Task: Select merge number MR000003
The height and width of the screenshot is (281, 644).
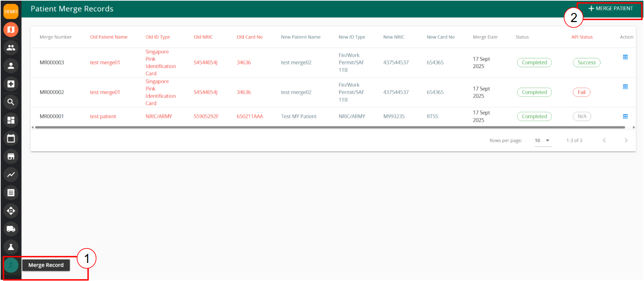Action: coord(52,63)
